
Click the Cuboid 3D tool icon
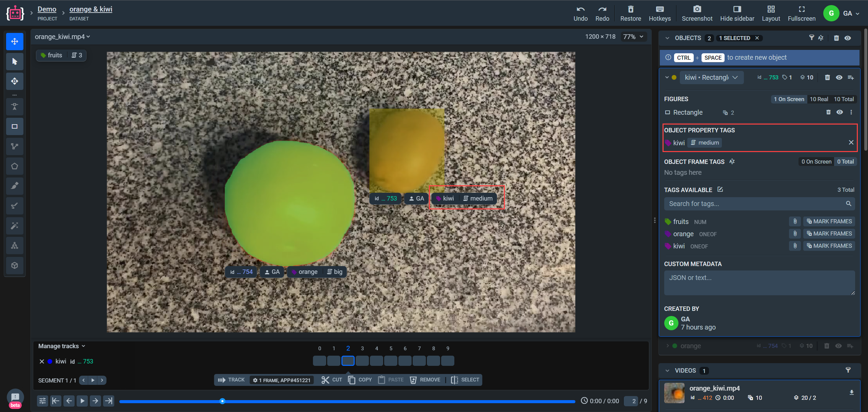point(15,265)
